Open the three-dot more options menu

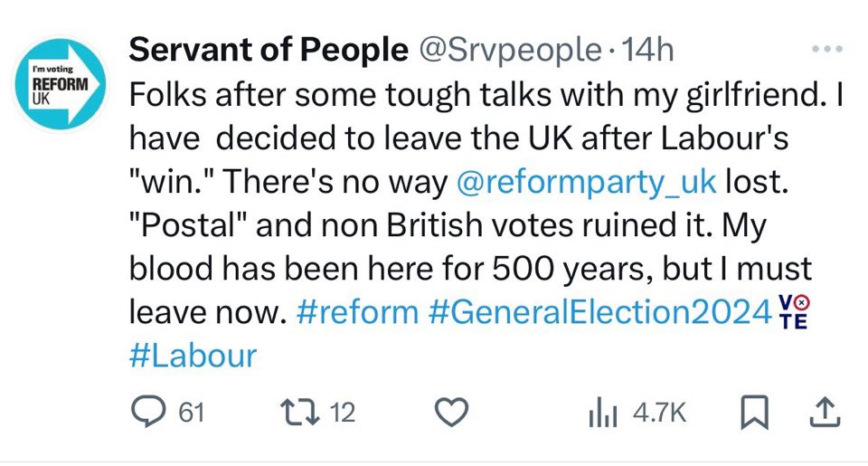(826, 51)
